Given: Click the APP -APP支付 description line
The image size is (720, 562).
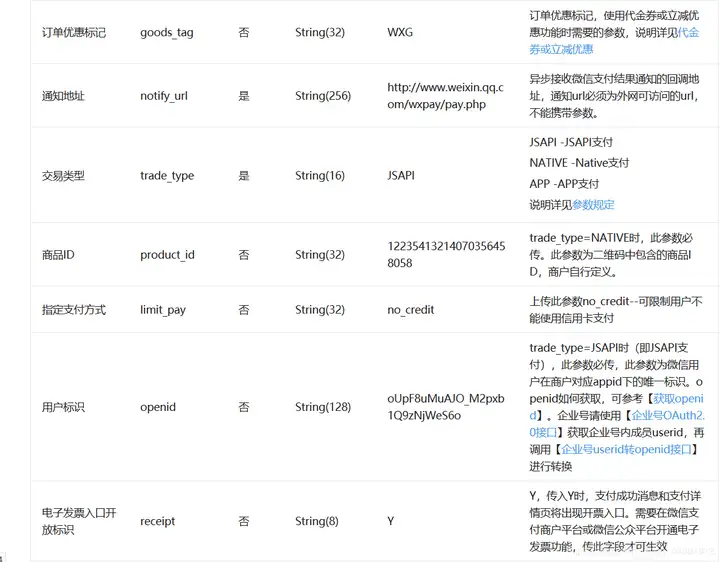Looking at the screenshot, I should 564,184.
